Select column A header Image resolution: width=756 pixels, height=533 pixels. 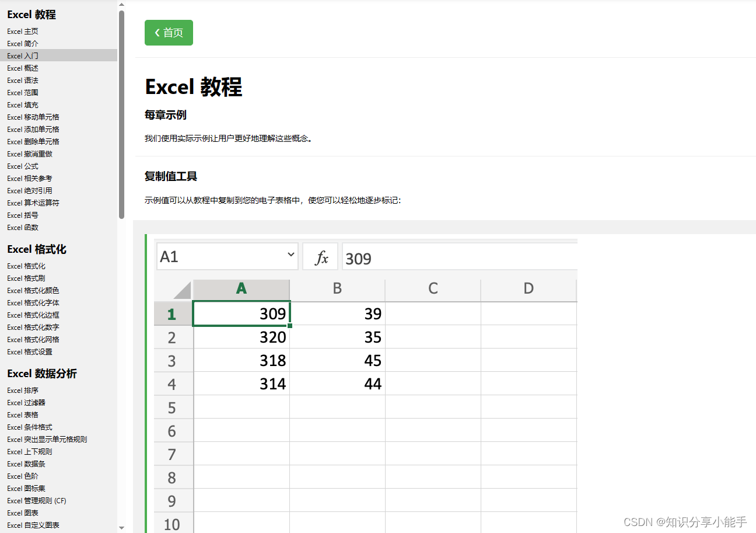click(x=242, y=288)
